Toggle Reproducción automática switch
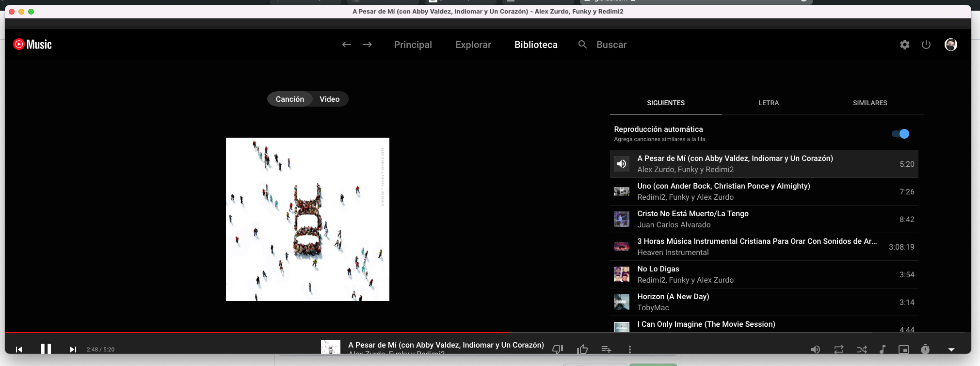This screenshot has height=366, width=980. click(900, 134)
